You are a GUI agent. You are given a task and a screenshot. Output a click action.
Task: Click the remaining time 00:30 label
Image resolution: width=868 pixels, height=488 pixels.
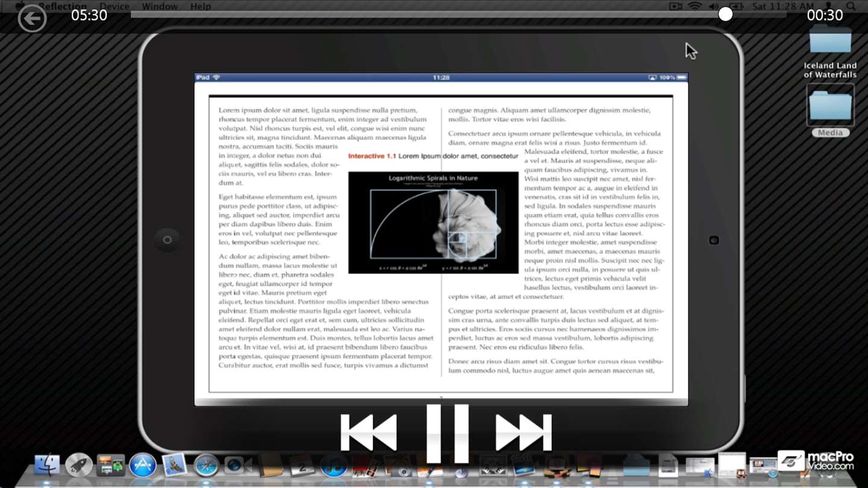825,15
